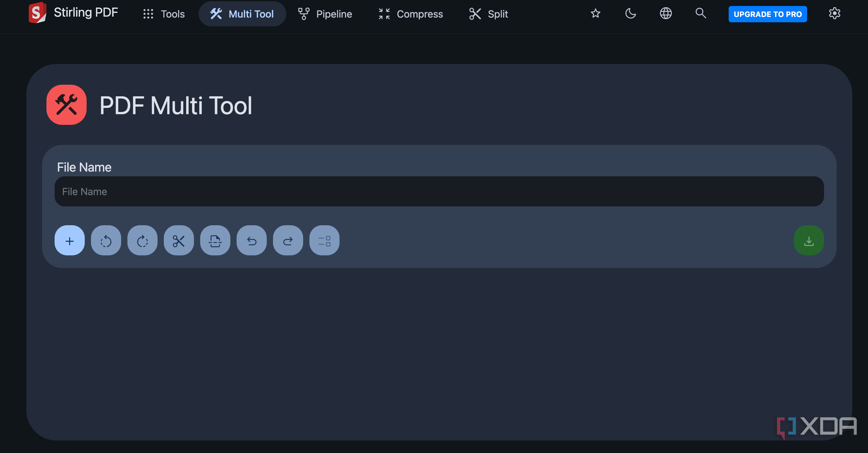Undo the last action
This screenshot has height=453, width=868.
(x=251, y=241)
